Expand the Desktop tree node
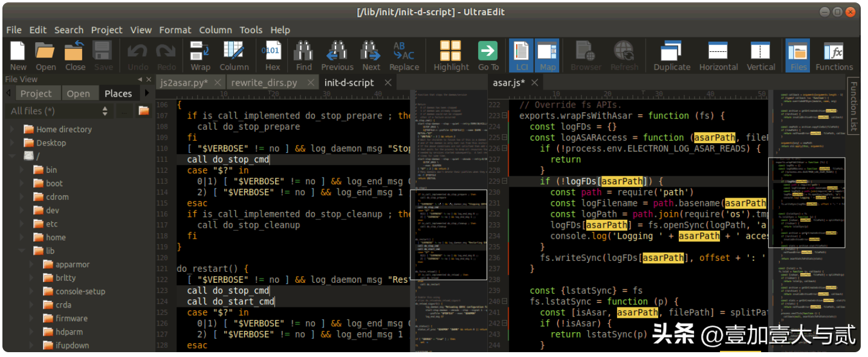Image resolution: width=868 pixels, height=357 pixels. point(13,143)
